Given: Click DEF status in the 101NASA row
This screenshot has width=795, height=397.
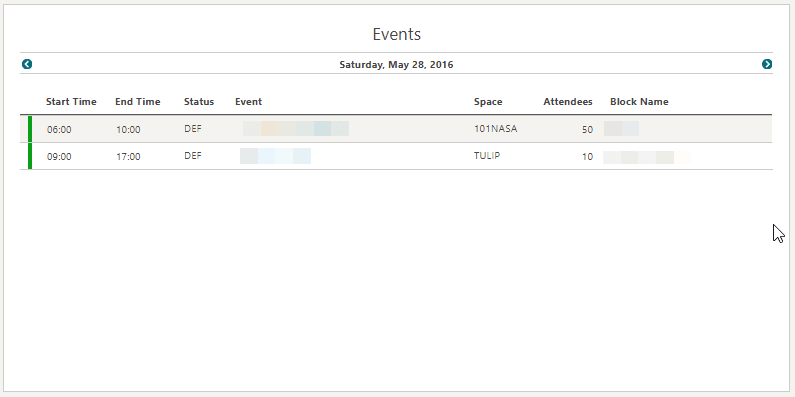Looking at the screenshot, I should 193,129.
